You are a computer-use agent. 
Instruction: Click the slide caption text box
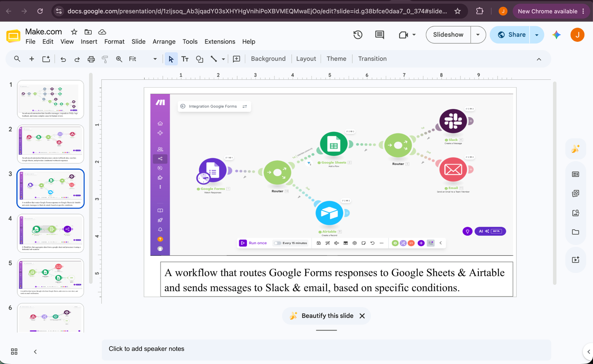tap(336, 280)
